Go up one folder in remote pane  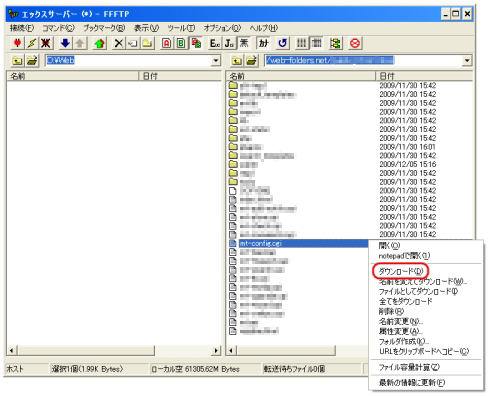point(237,60)
